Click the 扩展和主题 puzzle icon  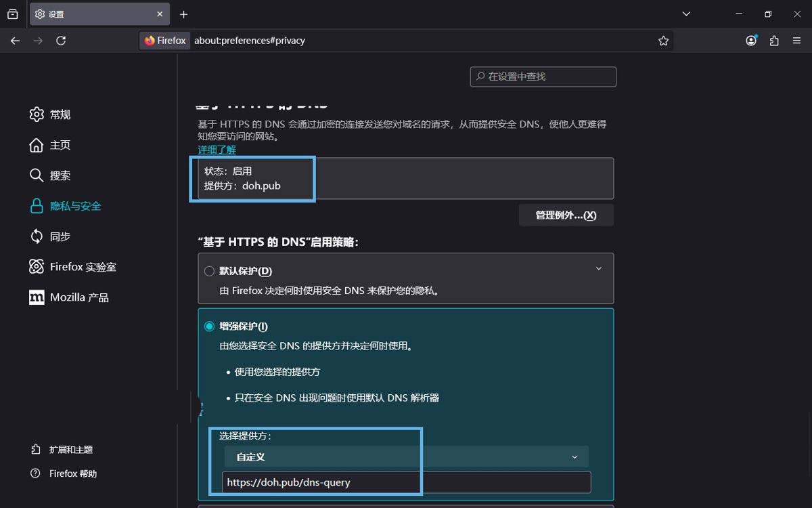[36, 450]
